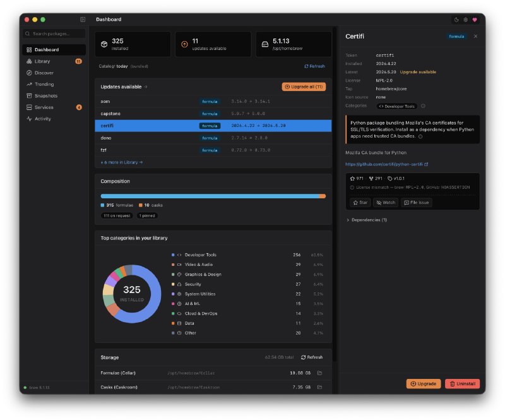Viewport: 505px width, 420px height.
Task: Open Services in the sidebar
Action: (54, 107)
